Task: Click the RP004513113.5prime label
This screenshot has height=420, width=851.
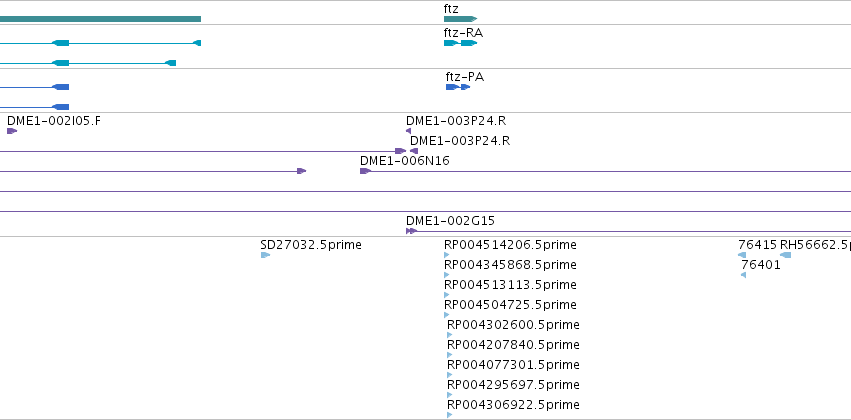Action: pos(510,285)
